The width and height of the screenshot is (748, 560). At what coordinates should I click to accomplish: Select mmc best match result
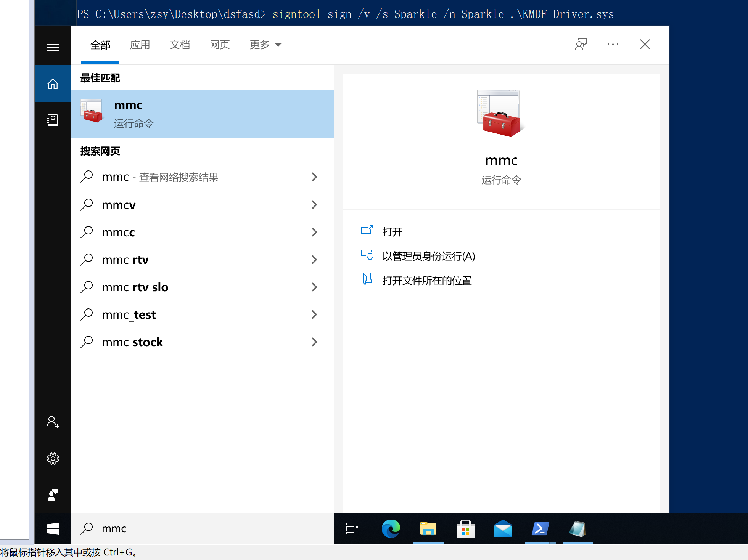click(x=202, y=114)
